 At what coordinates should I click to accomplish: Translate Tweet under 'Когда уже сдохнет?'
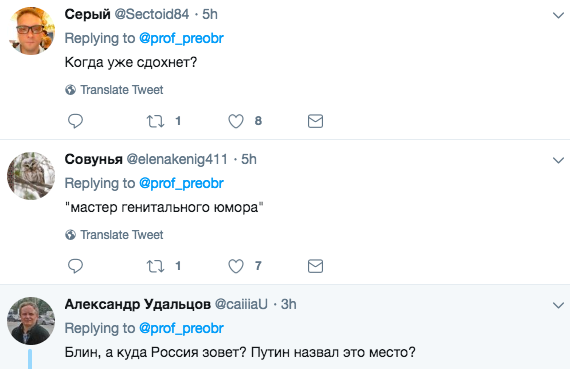[114, 89]
